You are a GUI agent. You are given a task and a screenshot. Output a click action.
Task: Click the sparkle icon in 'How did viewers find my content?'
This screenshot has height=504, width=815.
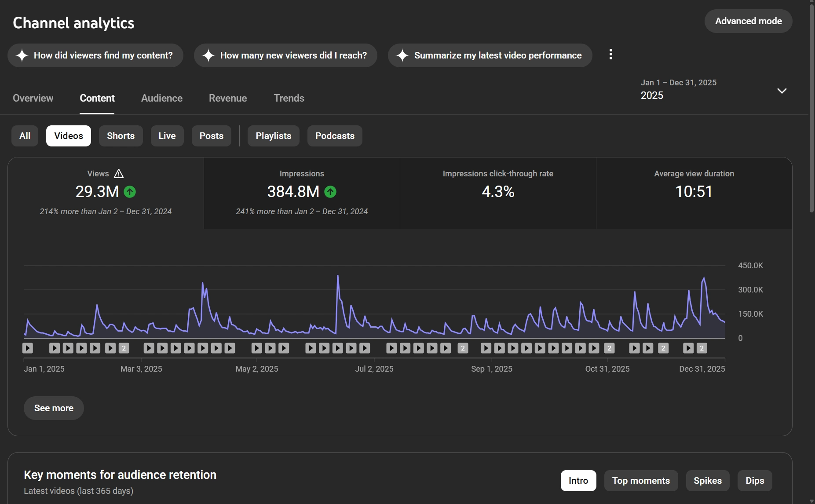point(22,55)
